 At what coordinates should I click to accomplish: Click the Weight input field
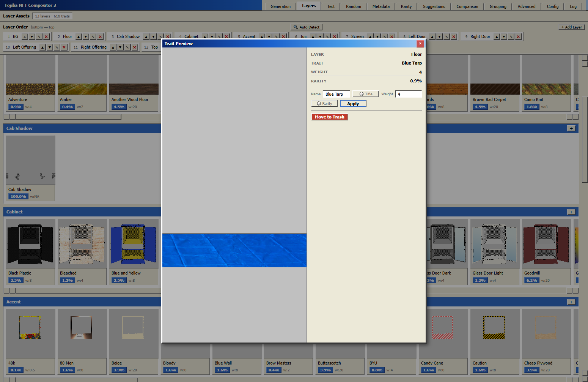[408, 94]
